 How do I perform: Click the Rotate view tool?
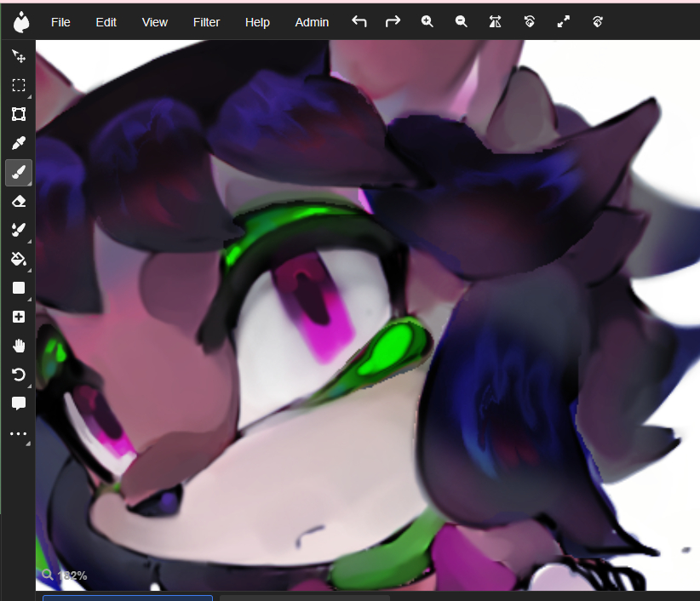pos(18,375)
